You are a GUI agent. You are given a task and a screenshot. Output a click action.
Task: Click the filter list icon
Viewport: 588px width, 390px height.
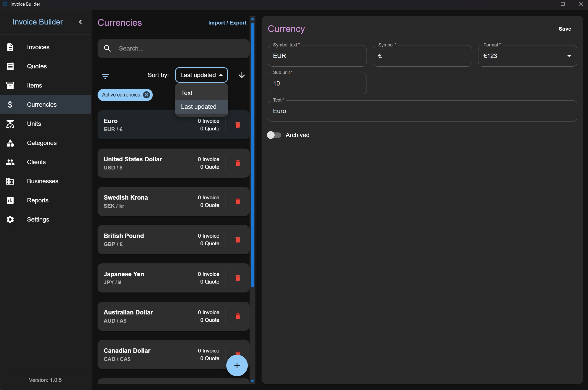click(x=105, y=76)
